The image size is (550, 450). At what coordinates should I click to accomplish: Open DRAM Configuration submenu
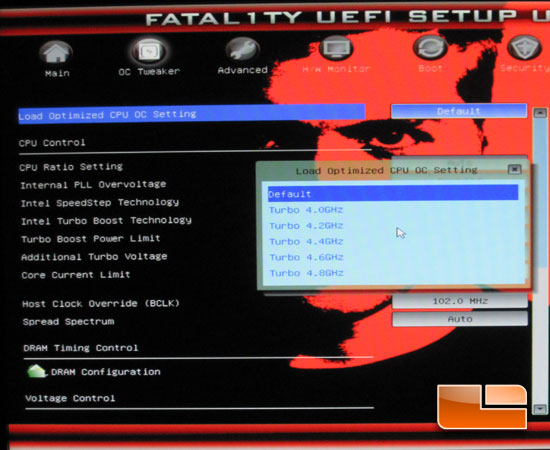click(x=106, y=372)
